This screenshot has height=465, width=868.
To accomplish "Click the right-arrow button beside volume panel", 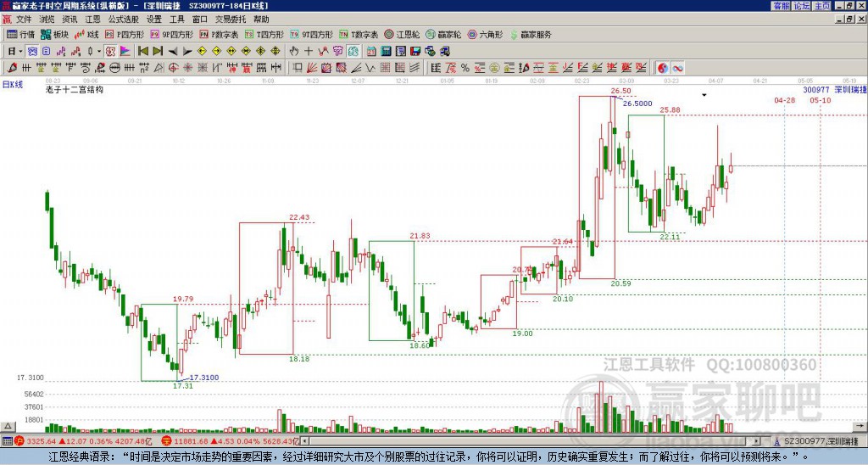I will pyautogui.click(x=860, y=427).
